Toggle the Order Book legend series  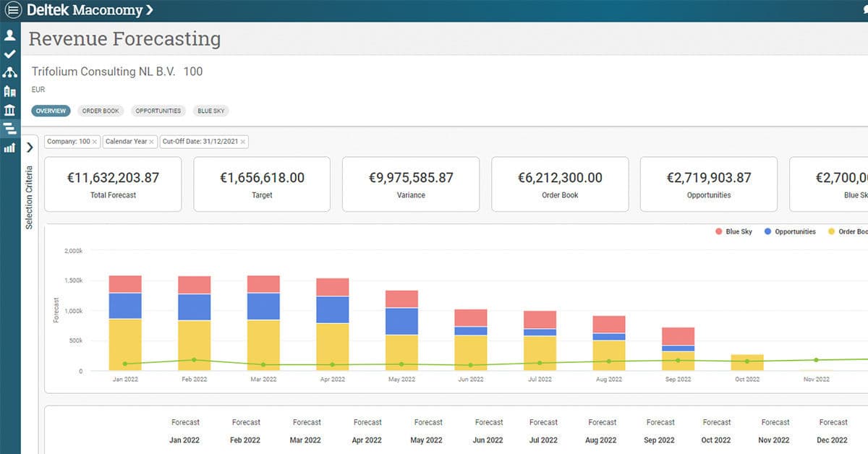848,231
